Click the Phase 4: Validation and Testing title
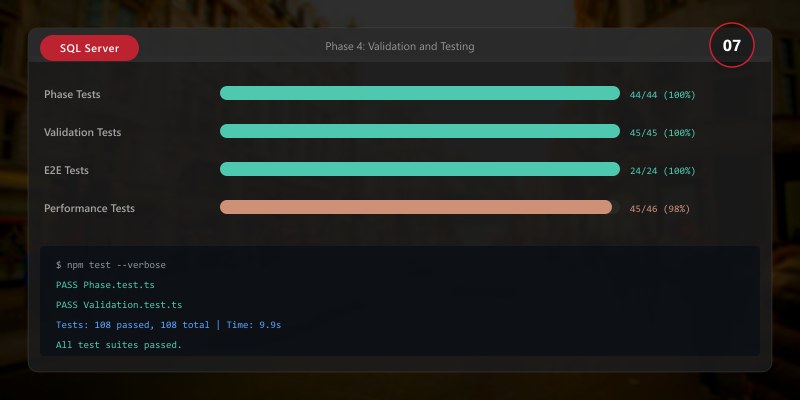The width and height of the screenshot is (800, 400). point(399,46)
